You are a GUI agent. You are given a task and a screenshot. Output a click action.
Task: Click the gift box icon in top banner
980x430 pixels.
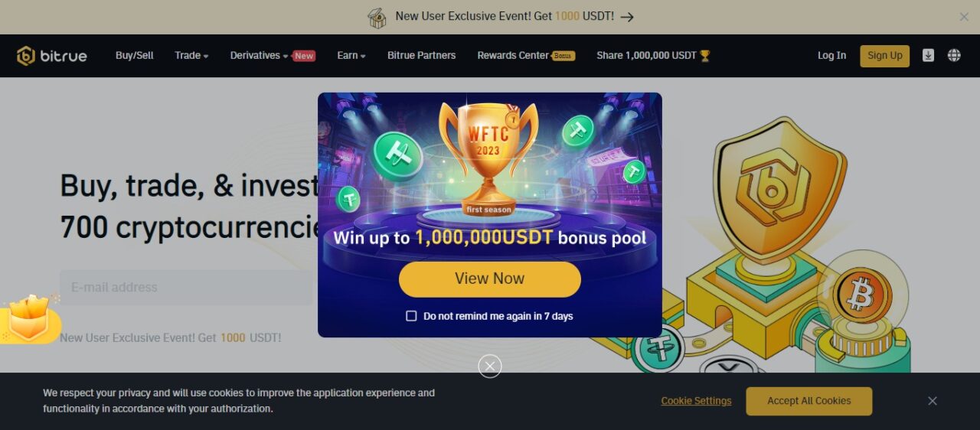pos(377,18)
